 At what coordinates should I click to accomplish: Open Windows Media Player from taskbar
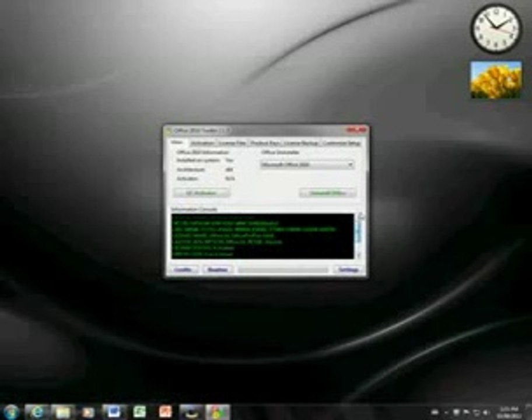pos(88,412)
